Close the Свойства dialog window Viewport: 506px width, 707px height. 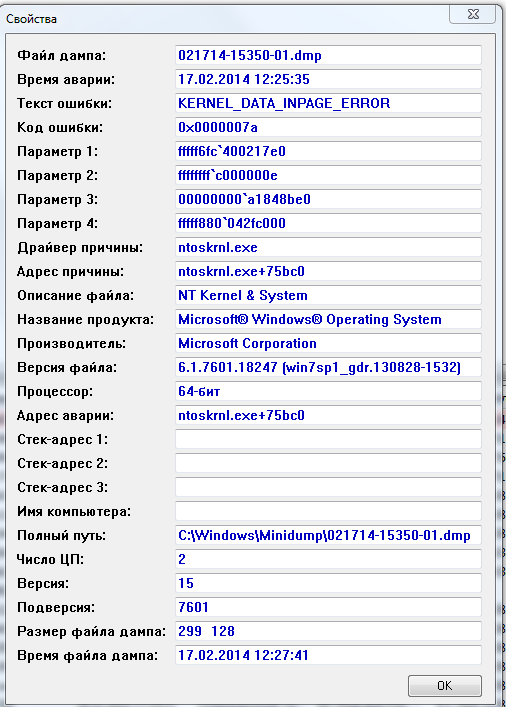click(x=473, y=14)
